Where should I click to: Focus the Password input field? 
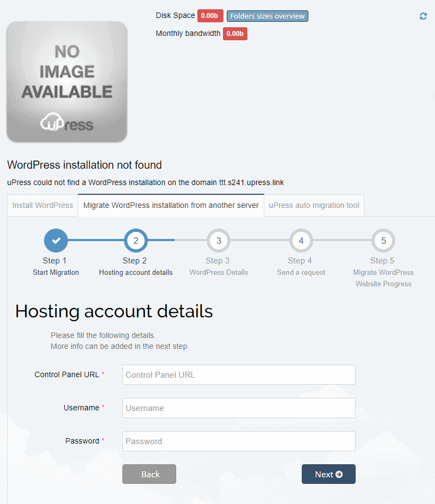tap(239, 441)
